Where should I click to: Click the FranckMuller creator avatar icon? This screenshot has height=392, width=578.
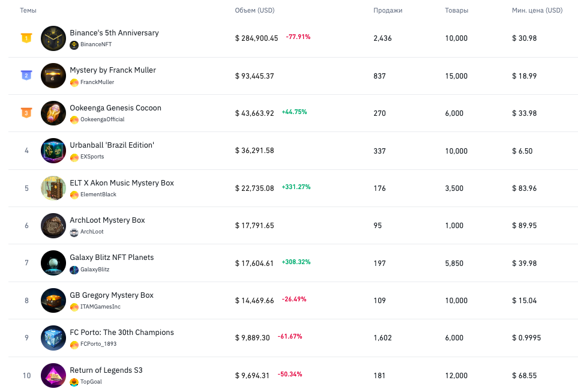pyautogui.click(x=74, y=83)
